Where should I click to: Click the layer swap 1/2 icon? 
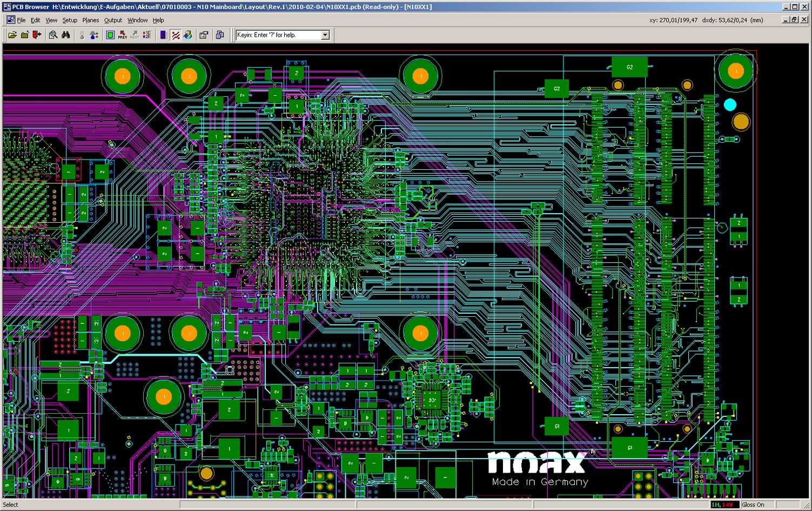tap(146, 35)
